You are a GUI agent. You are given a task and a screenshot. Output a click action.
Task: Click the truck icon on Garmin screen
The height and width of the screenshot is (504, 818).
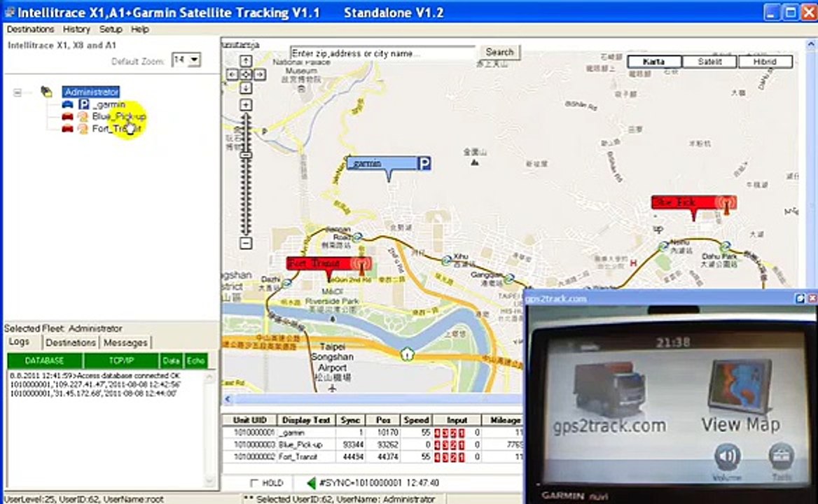click(609, 389)
